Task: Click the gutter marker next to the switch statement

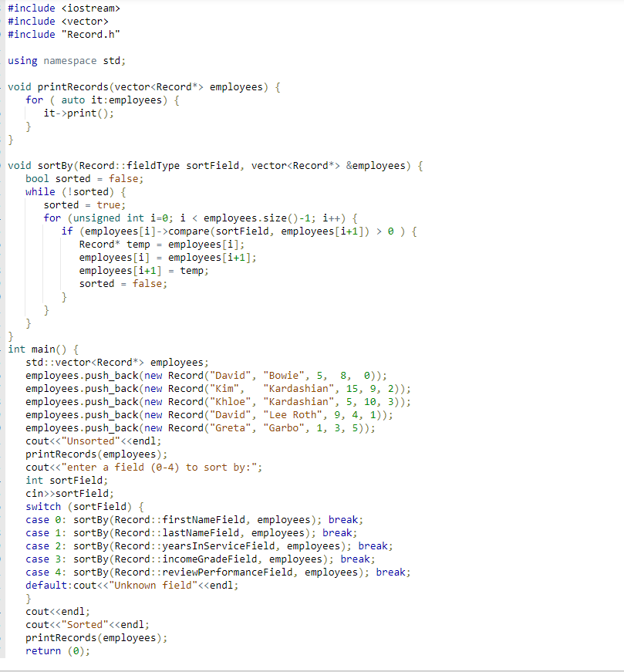Action: click(4, 506)
